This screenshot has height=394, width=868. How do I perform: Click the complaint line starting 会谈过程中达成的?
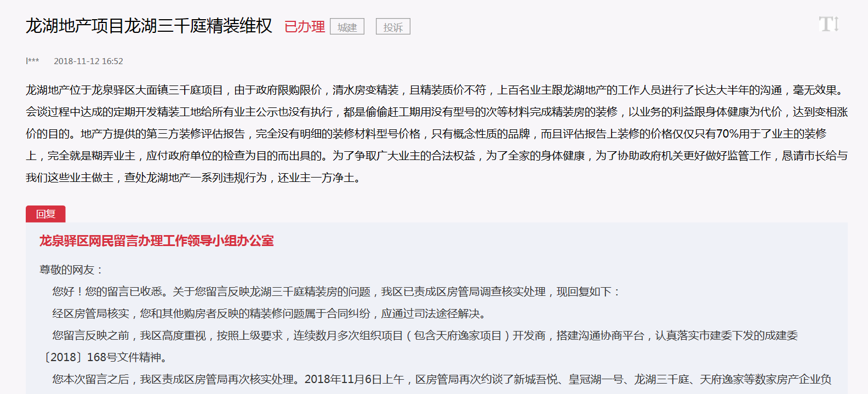[x=437, y=112]
